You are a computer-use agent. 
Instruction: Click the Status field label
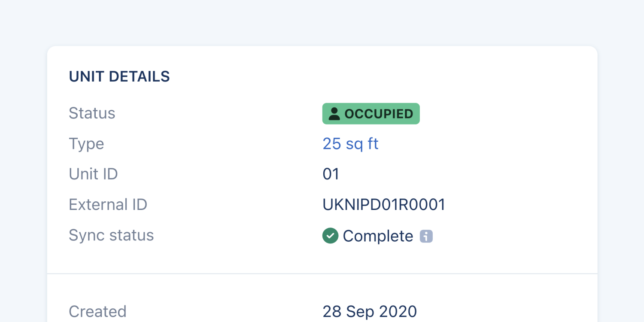click(92, 113)
